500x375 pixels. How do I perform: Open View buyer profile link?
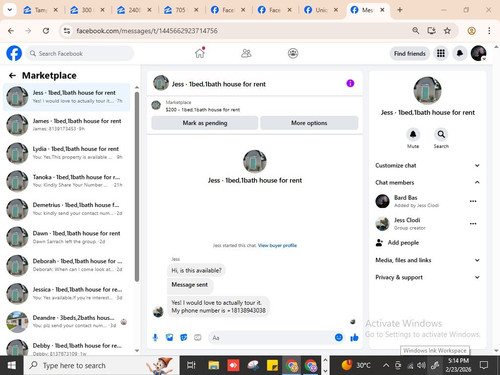277,245
